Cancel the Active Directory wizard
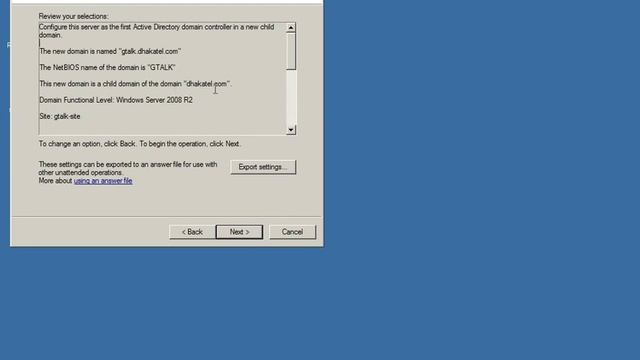The height and width of the screenshot is (360, 640). (x=292, y=232)
